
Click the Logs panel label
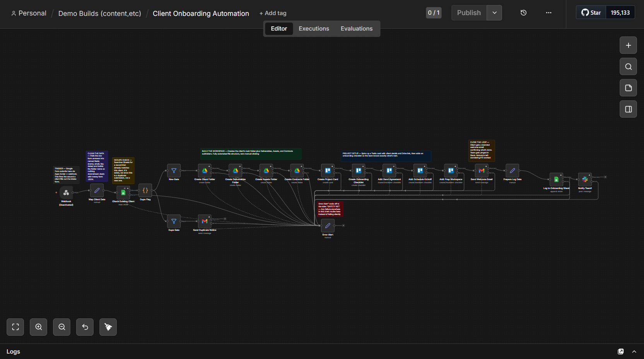[13, 352]
